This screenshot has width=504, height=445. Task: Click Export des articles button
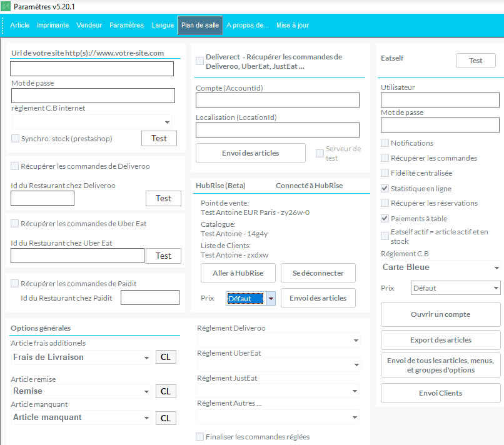click(440, 340)
